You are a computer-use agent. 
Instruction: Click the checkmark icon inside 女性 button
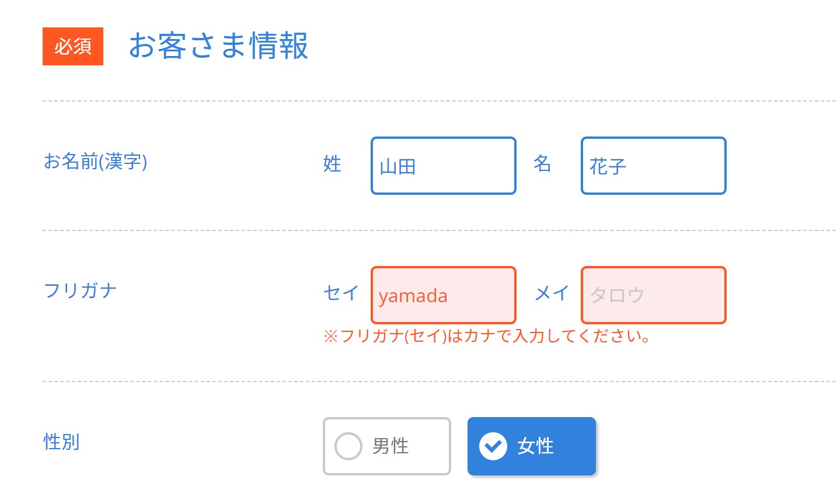(494, 446)
